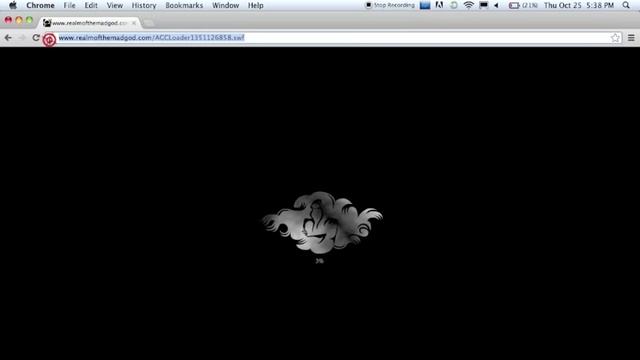Open the History menu
The height and width of the screenshot is (360, 640).
click(x=144, y=5)
